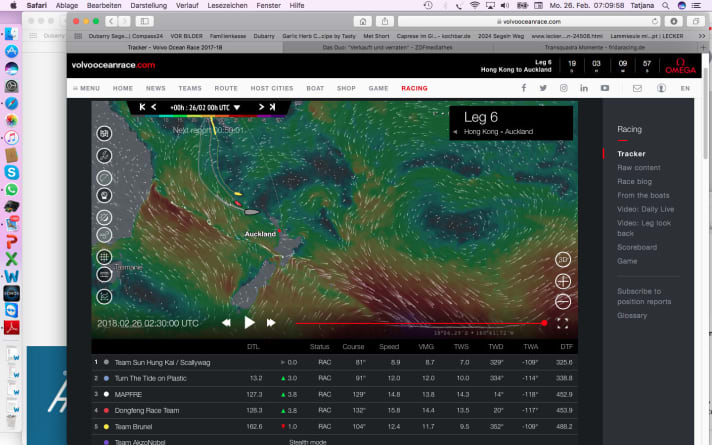Viewport: 712px width, 445px height.
Task: Open the TEAMS nav item
Action: pyautogui.click(x=190, y=88)
